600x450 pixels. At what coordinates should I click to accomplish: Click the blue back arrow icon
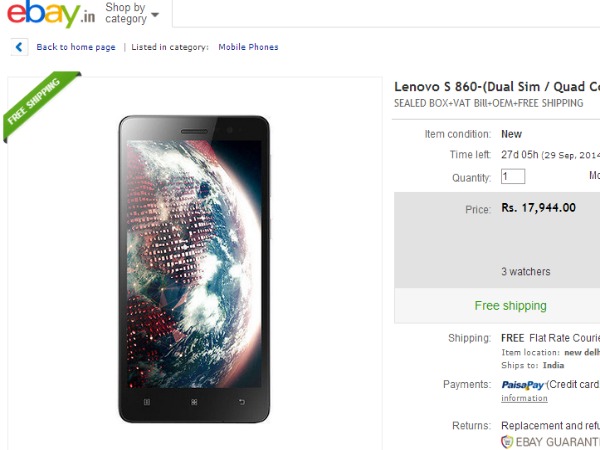(x=19, y=47)
